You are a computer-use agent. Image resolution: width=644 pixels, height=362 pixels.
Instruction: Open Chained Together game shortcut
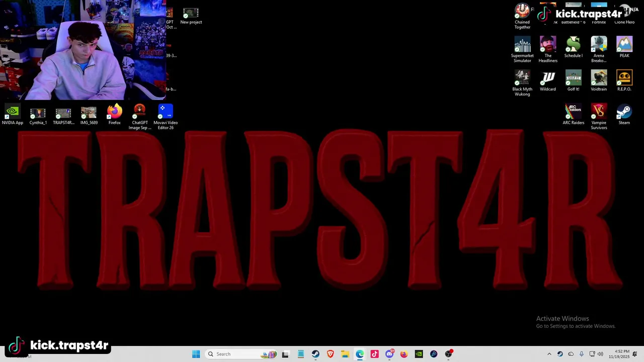[522, 17]
